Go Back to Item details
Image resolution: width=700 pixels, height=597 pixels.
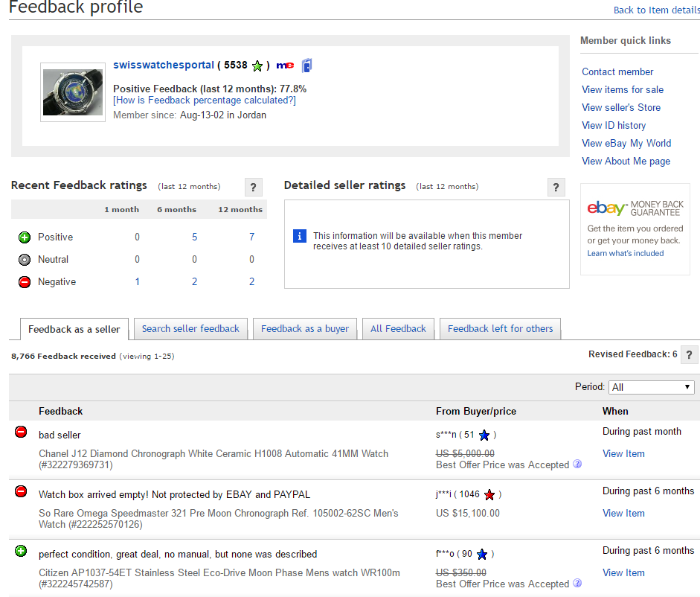point(656,10)
